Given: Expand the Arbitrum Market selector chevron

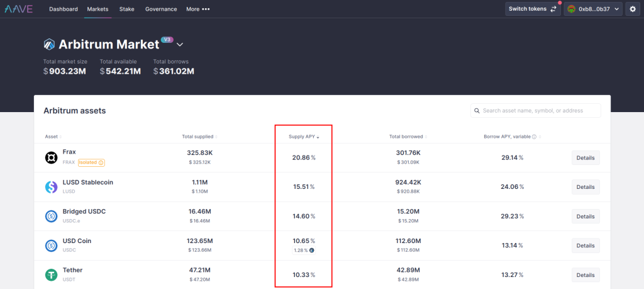Looking at the screenshot, I should 179,45.
